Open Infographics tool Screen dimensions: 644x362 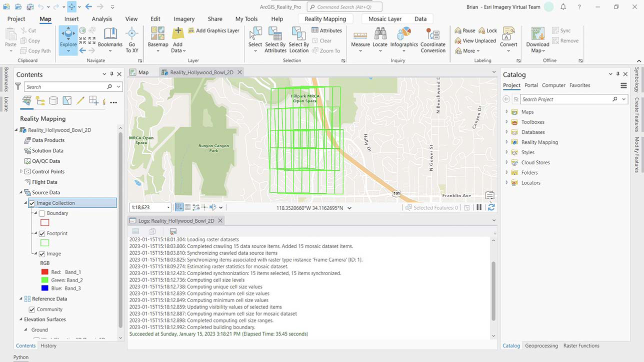click(404, 40)
